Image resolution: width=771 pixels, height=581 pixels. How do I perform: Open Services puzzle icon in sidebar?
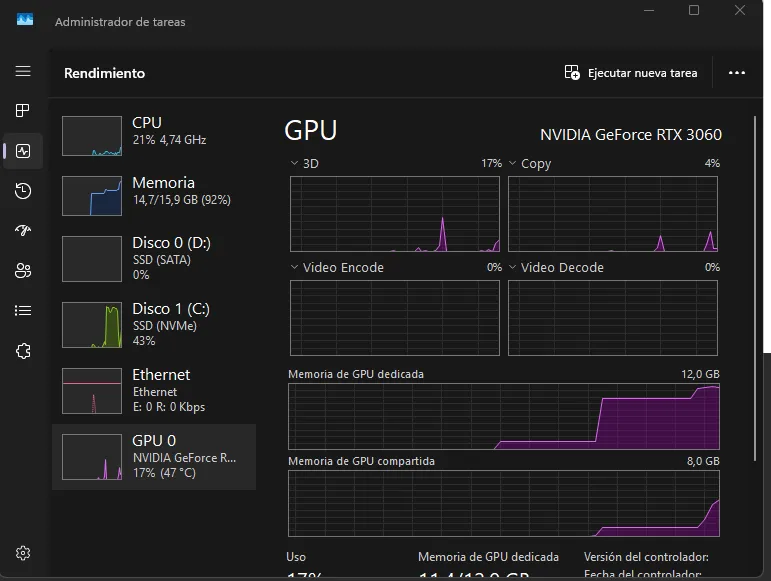coord(23,351)
